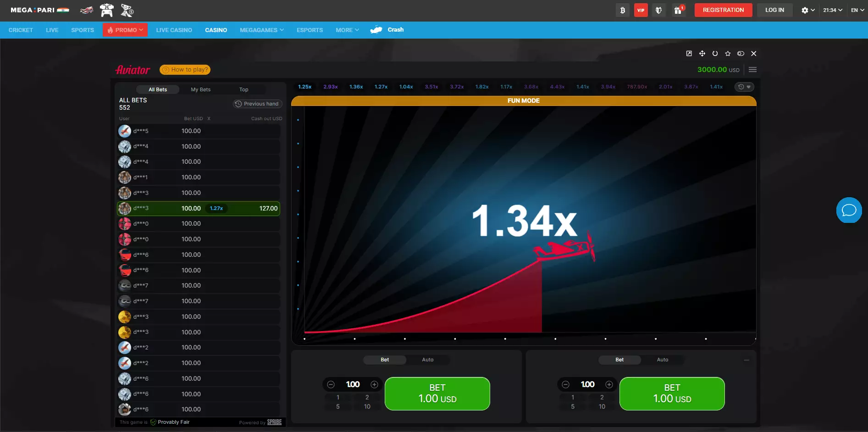The width and height of the screenshot is (868, 432).
Task: Click the Spribe link
Action: coord(274,422)
